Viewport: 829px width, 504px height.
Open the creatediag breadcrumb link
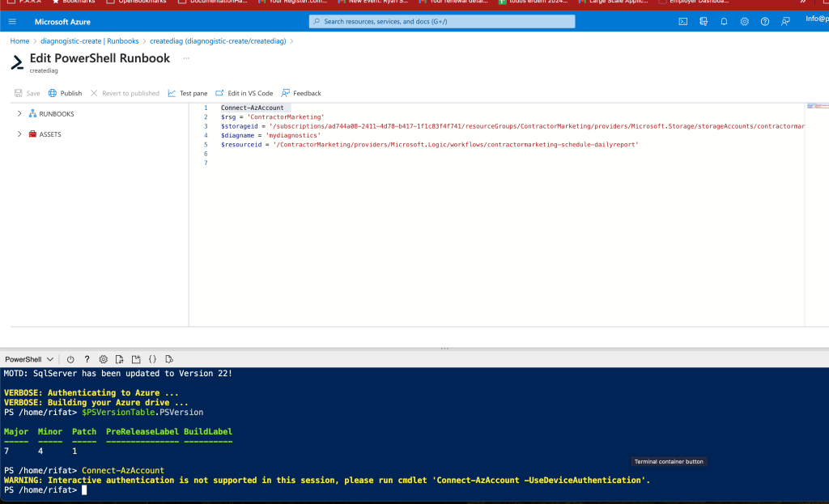(218, 40)
